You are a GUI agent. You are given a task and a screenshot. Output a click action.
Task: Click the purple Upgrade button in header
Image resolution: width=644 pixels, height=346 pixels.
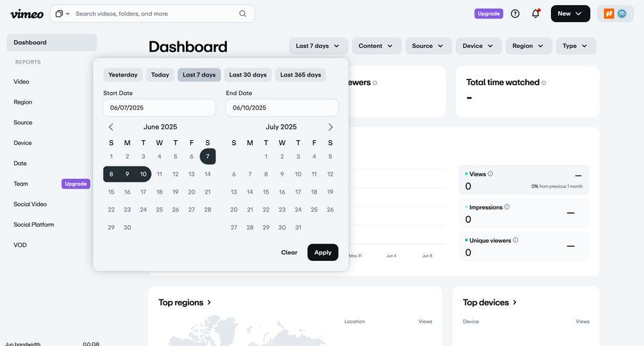(x=488, y=14)
